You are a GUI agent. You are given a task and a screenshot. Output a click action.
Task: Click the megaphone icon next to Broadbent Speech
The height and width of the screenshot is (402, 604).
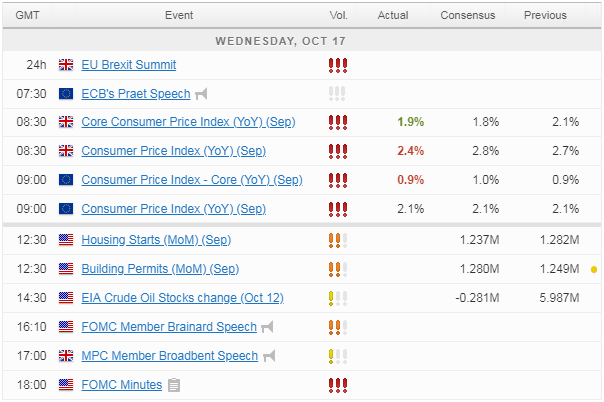click(269, 356)
